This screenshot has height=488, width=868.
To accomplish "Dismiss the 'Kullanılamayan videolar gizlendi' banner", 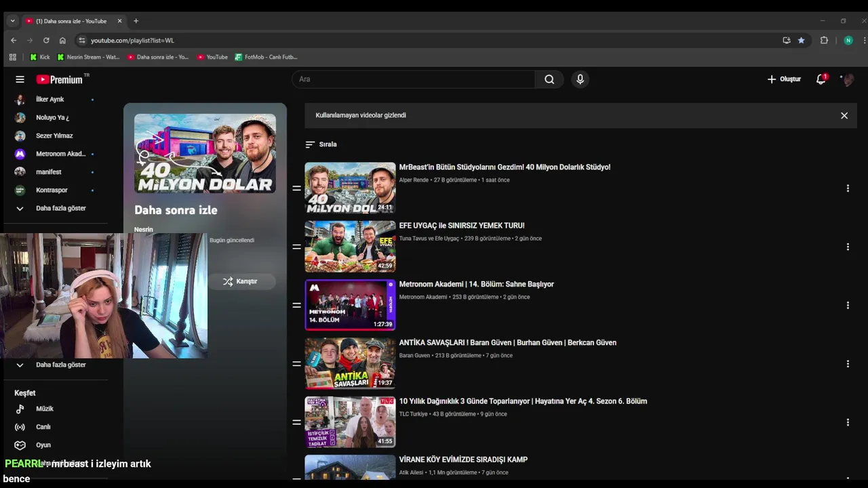I will click(x=844, y=115).
